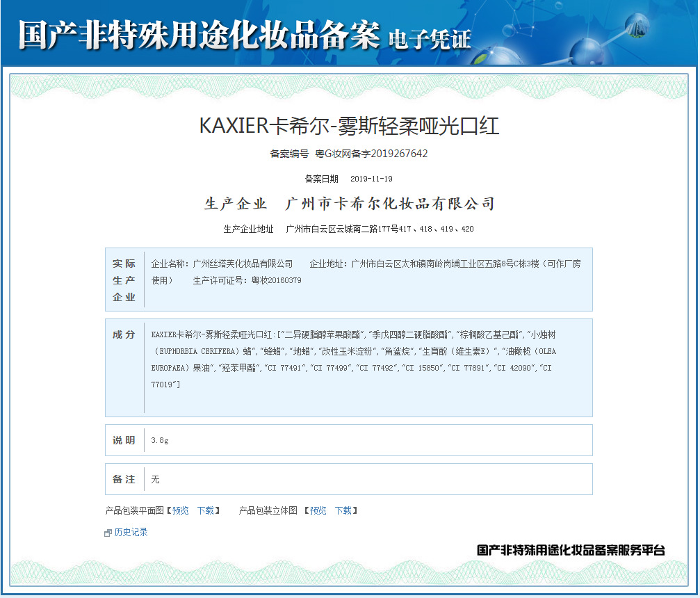The image size is (700, 598).
Task: Preview the 产品包装平面图 flat packaging image
Action: [180, 510]
